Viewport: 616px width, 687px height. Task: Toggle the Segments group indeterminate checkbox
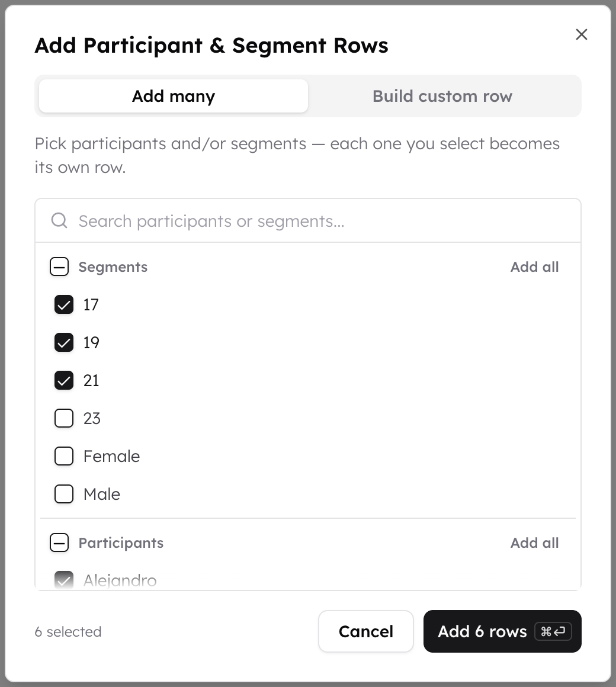(59, 267)
